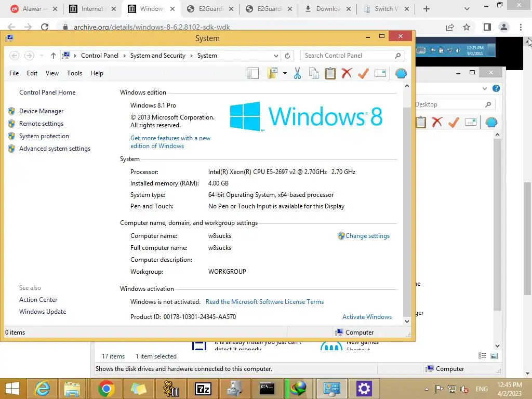Open Classic Shell settings shell icon in System window
Image resolution: width=532 pixels, height=399 pixels.
(401, 73)
